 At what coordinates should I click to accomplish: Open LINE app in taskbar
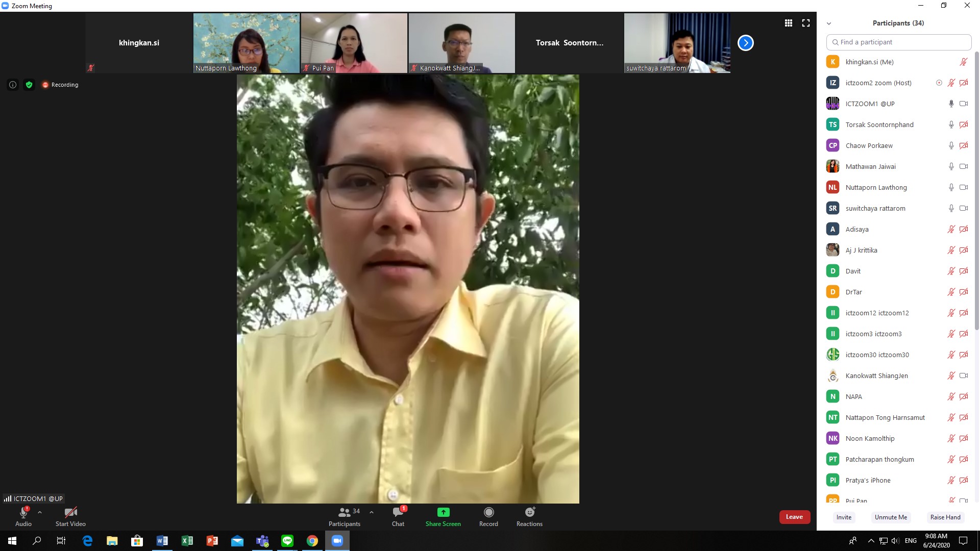click(287, 541)
